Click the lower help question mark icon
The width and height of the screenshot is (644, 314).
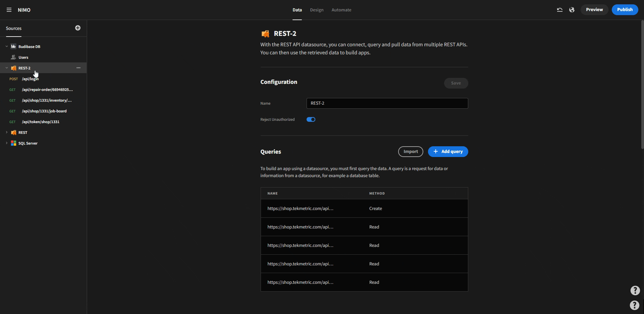[x=634, y=305]
